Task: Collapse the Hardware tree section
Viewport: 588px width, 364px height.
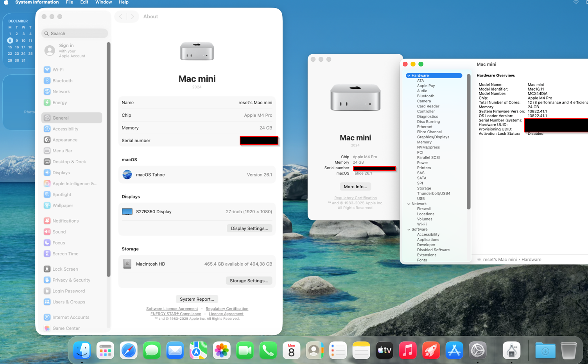Action: (409, 76)
